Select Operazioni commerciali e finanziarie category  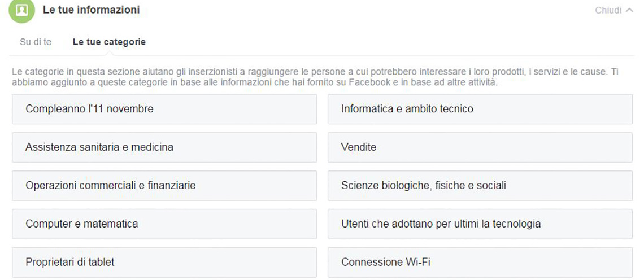164,186
